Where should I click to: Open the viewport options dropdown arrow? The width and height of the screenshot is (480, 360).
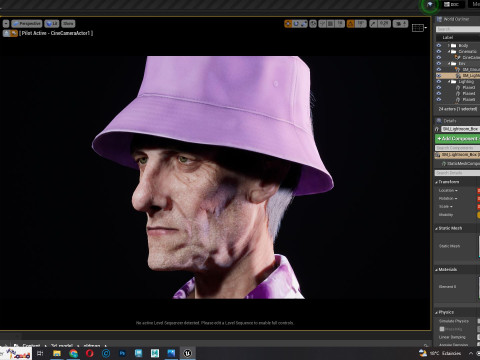click(x=6, y=24)
